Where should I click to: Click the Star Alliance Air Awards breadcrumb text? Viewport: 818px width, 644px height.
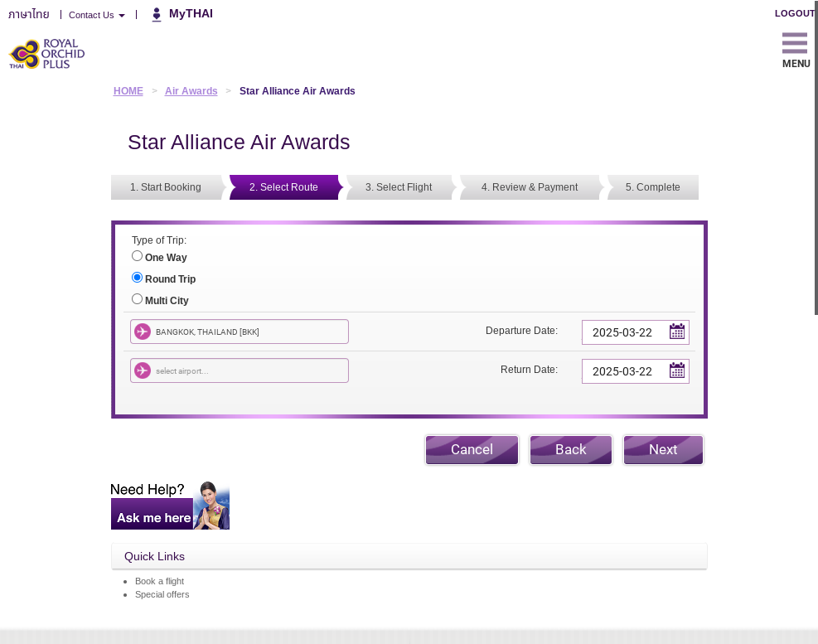pyautogui.click(x=298, y=91)
